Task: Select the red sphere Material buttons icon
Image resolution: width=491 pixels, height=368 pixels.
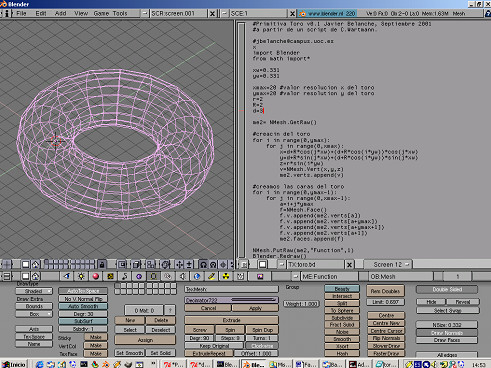Action: [x=96, y=276]
